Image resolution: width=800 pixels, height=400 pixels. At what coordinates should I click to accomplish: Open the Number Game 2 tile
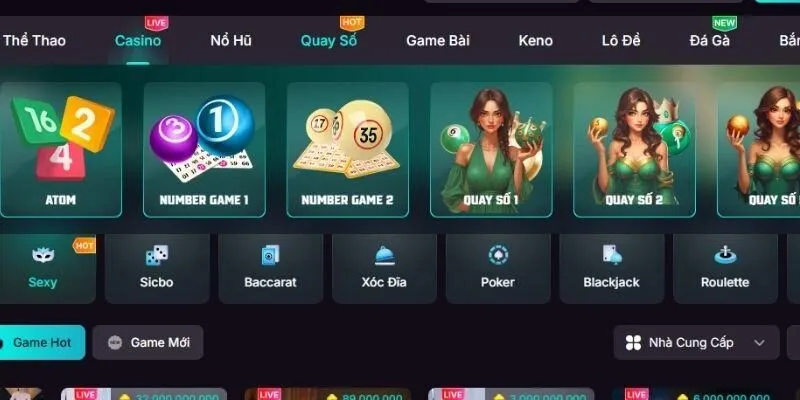click(x=347, y=150)
